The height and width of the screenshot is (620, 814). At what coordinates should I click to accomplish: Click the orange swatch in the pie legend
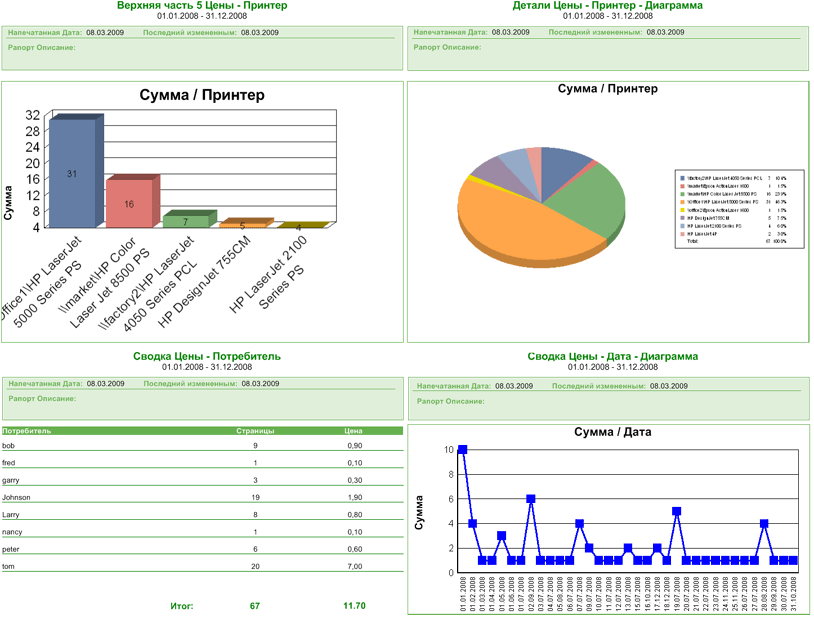[682, 202]
